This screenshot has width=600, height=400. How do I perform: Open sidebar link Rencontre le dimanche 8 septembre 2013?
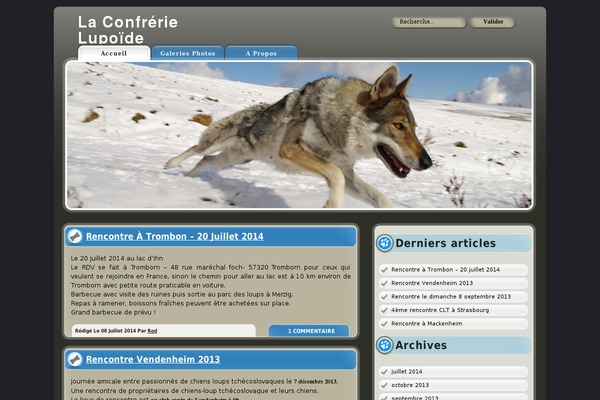[451, 296]
